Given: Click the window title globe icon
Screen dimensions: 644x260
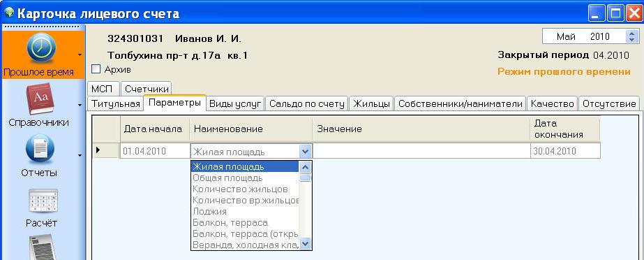Looking at the screenshot, I should coord(9,13).
